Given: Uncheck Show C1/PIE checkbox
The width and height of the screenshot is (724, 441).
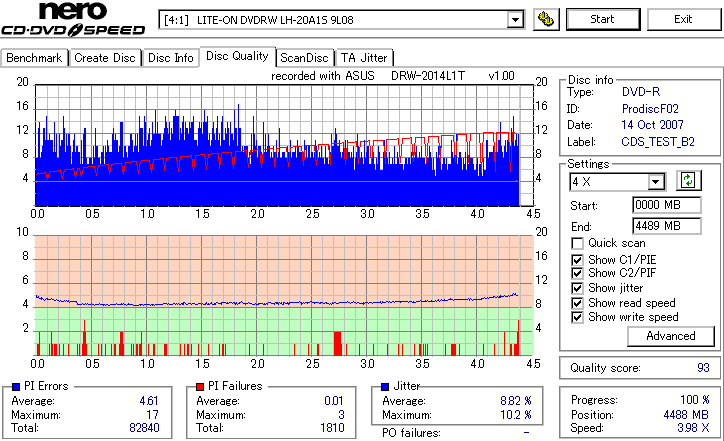Looking at the screenshot, I should point(577,260).
